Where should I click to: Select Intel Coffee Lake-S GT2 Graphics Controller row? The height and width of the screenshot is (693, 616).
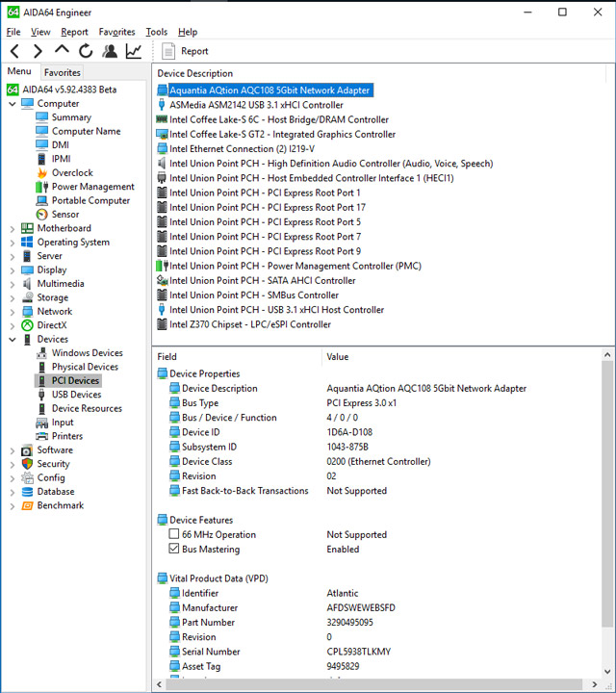click(x=282, y=135)
